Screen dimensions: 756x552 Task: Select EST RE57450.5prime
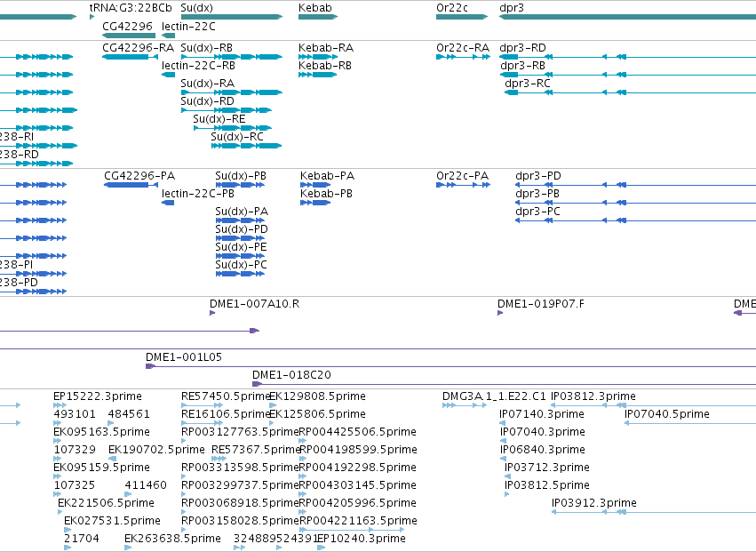225,396
